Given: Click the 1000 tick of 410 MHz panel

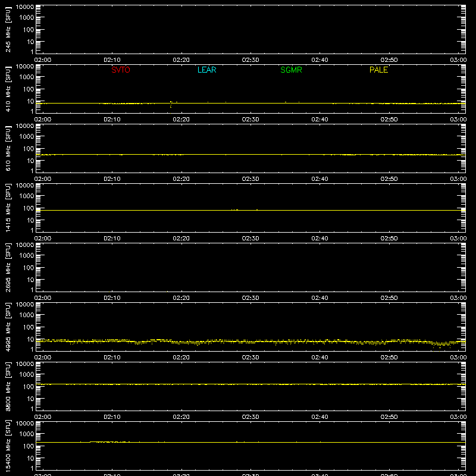Looking at the screenshot, I should [27, 77].
